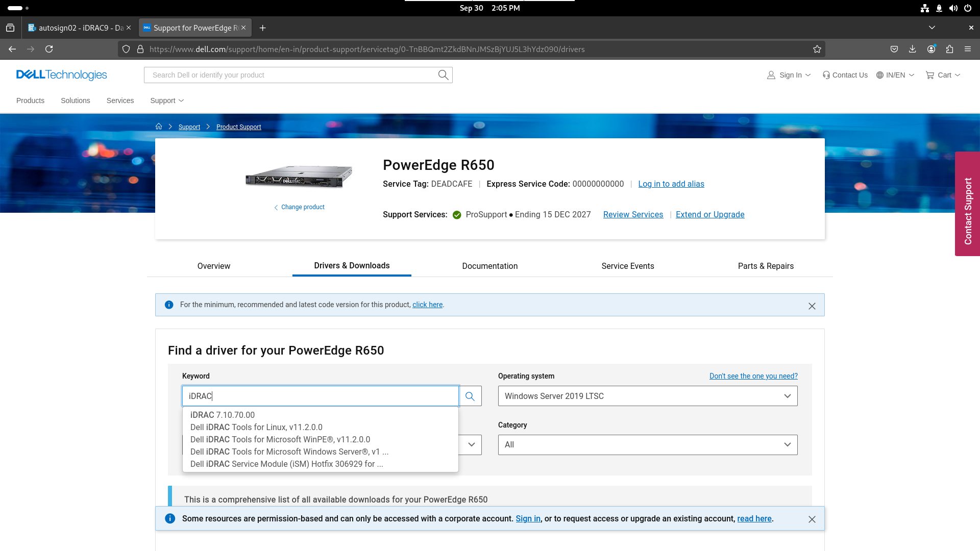980x551 pixels.
Task: Open the Operating system dropdown
Action: [648, 396]
